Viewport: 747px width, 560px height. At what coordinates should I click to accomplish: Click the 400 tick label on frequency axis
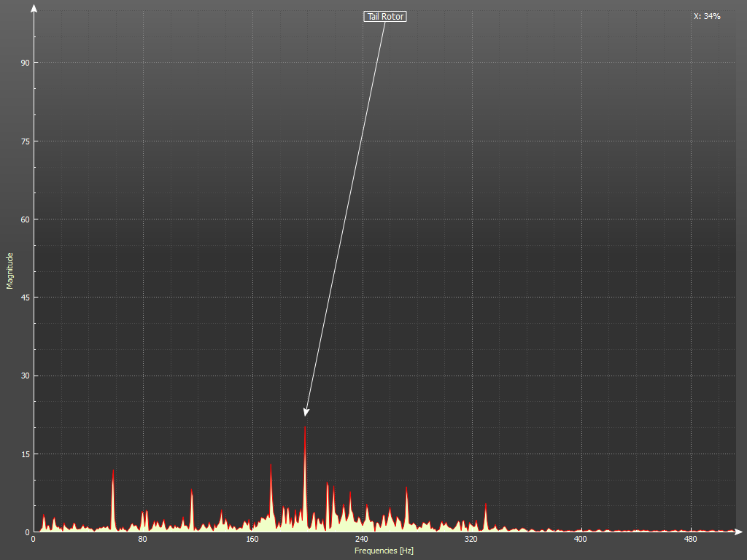point(581,540)
